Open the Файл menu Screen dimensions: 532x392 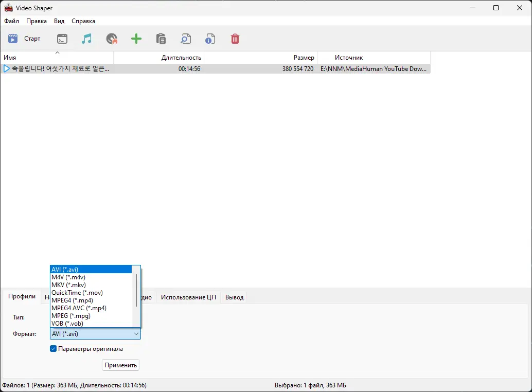coord(11,21)
